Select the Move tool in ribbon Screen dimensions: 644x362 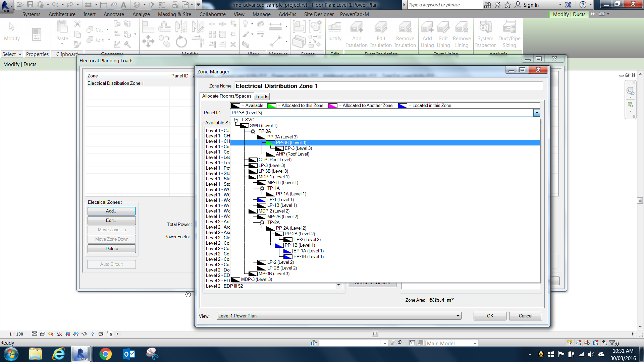click(148, 42)
